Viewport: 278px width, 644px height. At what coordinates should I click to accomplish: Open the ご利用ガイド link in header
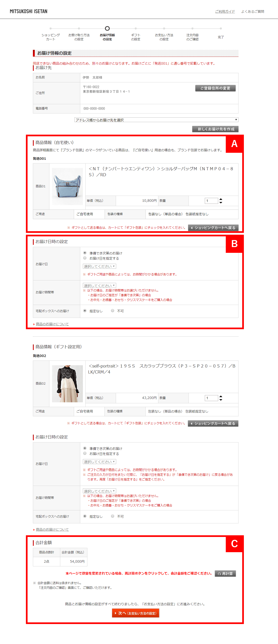click(225, 12)
